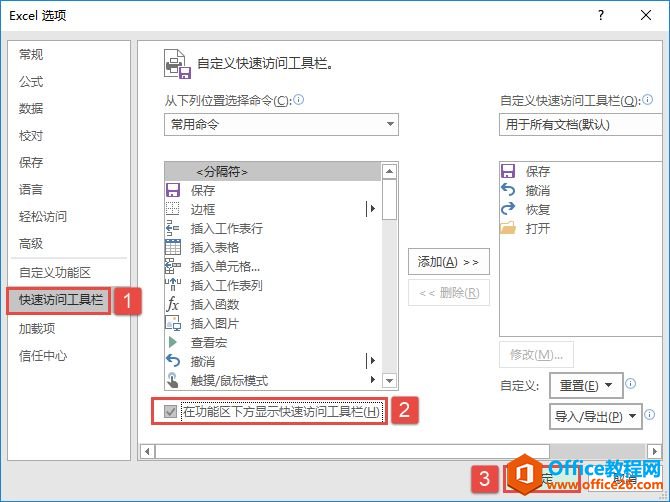Screen dimensions: 670x502
Task: Click the command list scroll-down arrow
Action: (389, 380)
